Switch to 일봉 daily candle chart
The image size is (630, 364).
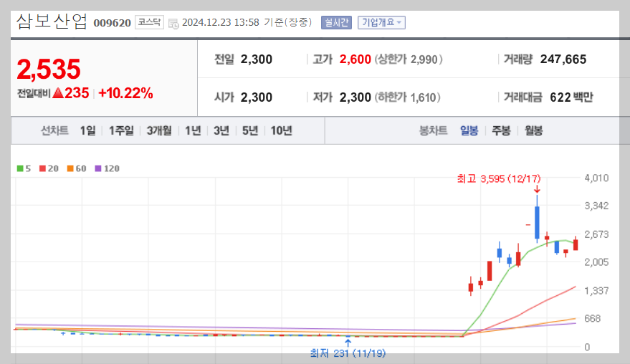(x=469, y=130)
